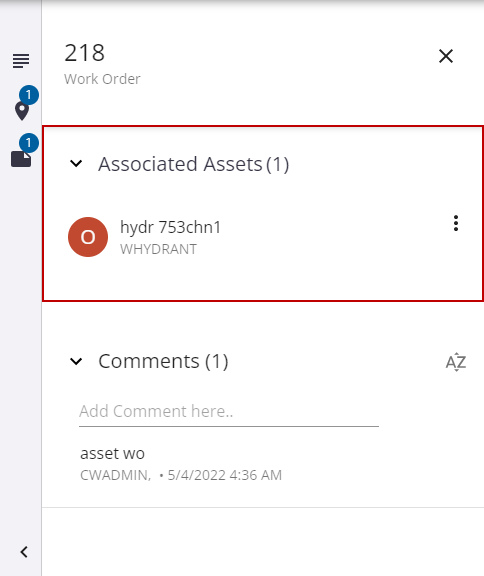This screenshot has height=576, width=484.
Task: Collapse the Associated Assets section chevron
Action: 76,163
